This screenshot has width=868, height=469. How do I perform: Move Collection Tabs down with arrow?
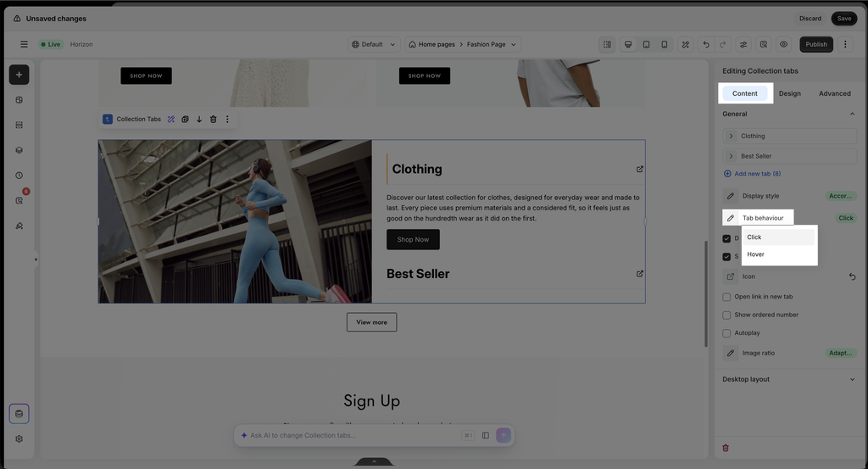pyautogui.click(x=199, y=119)
